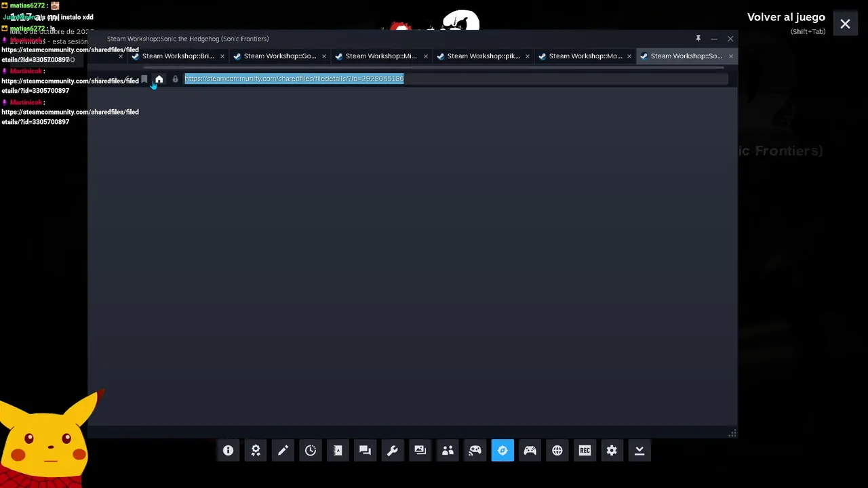Go to browser home page icon
Screen dimensions: 868x488
[159, 79]
